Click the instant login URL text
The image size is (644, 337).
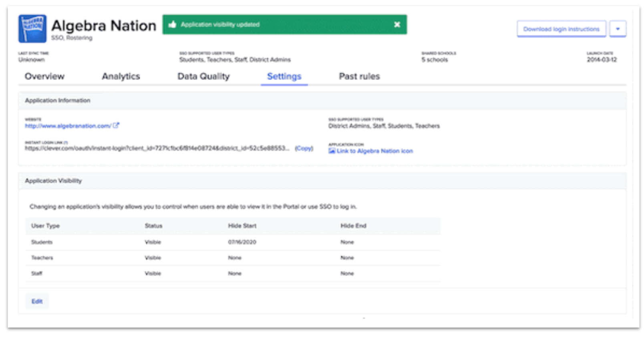[x=156, y=148]
